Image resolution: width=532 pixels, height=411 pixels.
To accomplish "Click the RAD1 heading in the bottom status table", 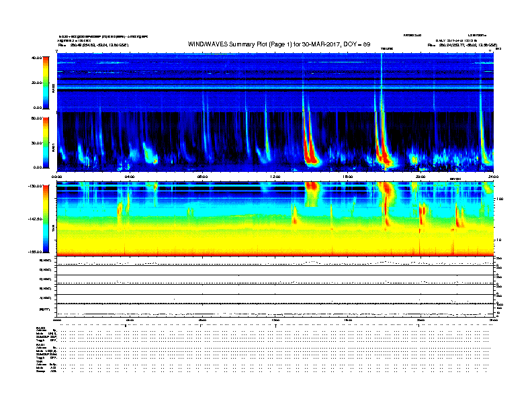I will tap(41, 345).
